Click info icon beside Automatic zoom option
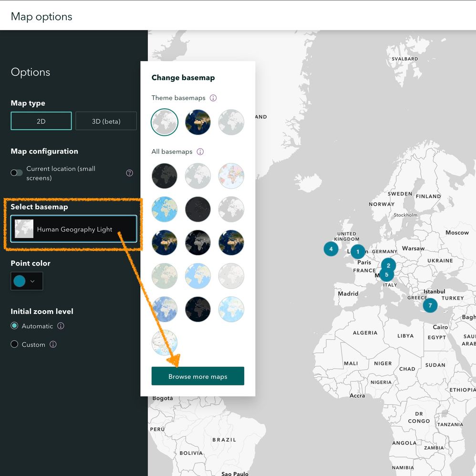Screen dimensions: 476x476 pyautogui.click(x=61, y=326)
